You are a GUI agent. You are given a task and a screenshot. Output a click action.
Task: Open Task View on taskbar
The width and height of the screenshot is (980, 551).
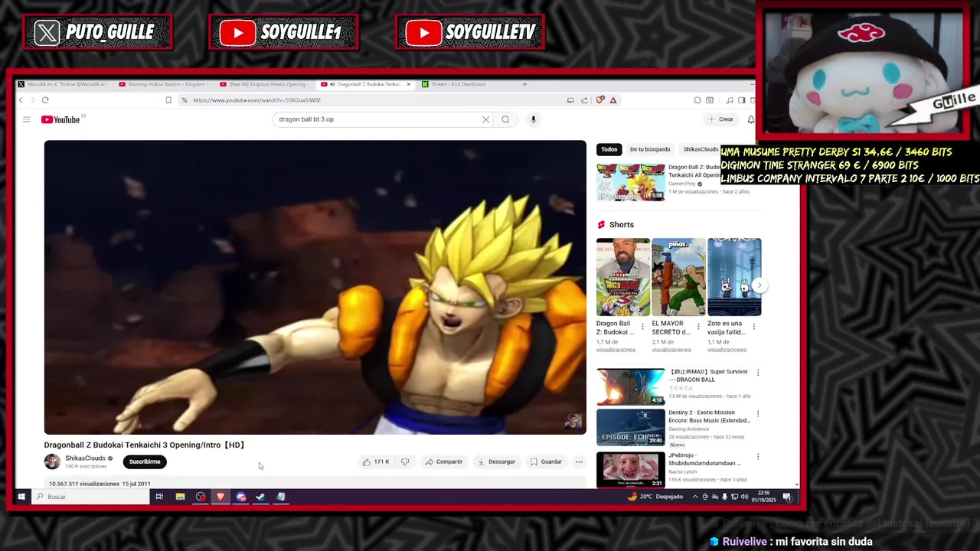point(159,497)
